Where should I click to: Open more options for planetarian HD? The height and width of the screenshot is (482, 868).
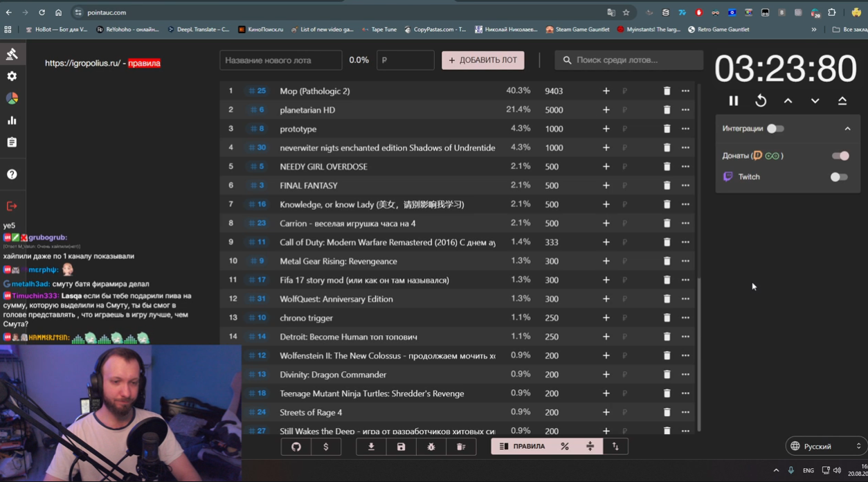click(685, 109)
